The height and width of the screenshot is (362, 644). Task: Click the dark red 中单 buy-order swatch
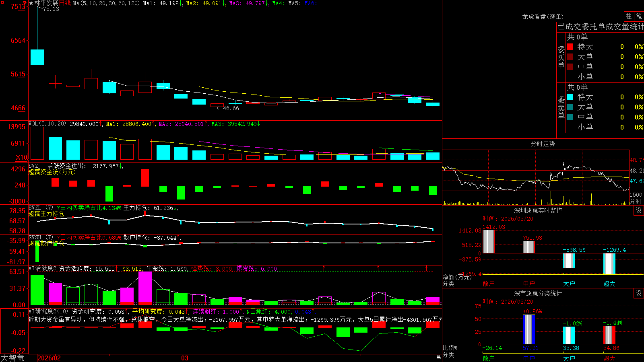[x=570, y=67]
